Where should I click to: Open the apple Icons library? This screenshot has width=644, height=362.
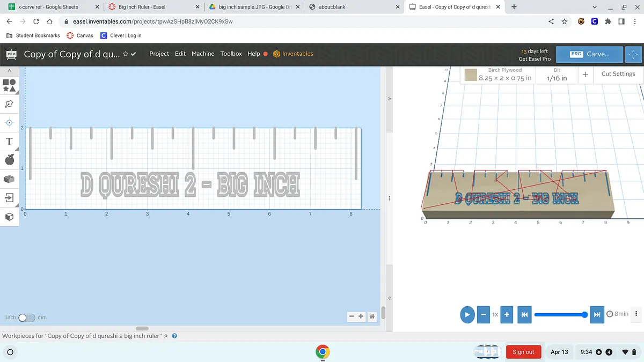(9, 160)
